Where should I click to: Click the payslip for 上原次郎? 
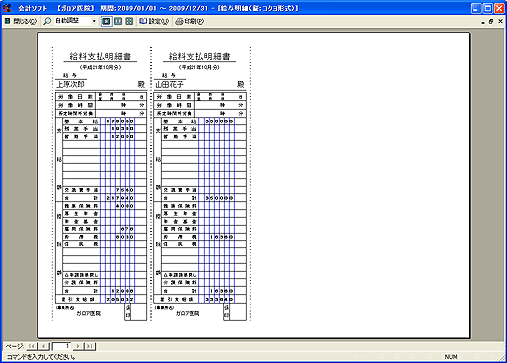[101, 184]
